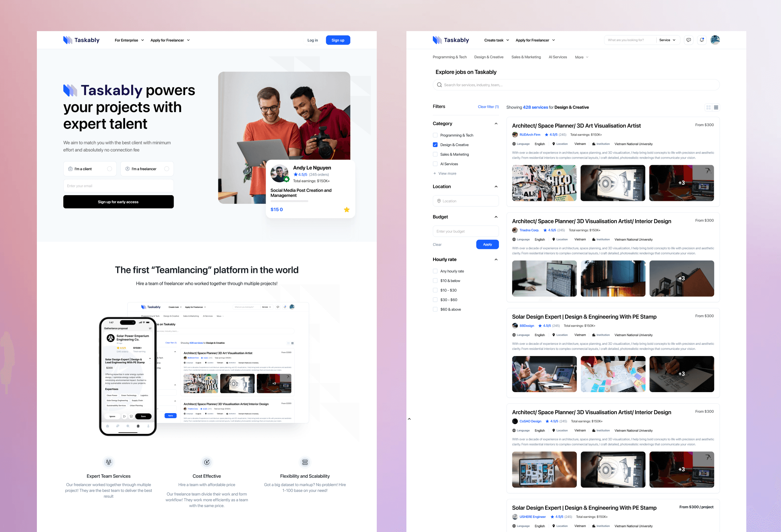Open the Sales & Marketing category tab
The image size is (781, 532).
[x=526, y=57]
